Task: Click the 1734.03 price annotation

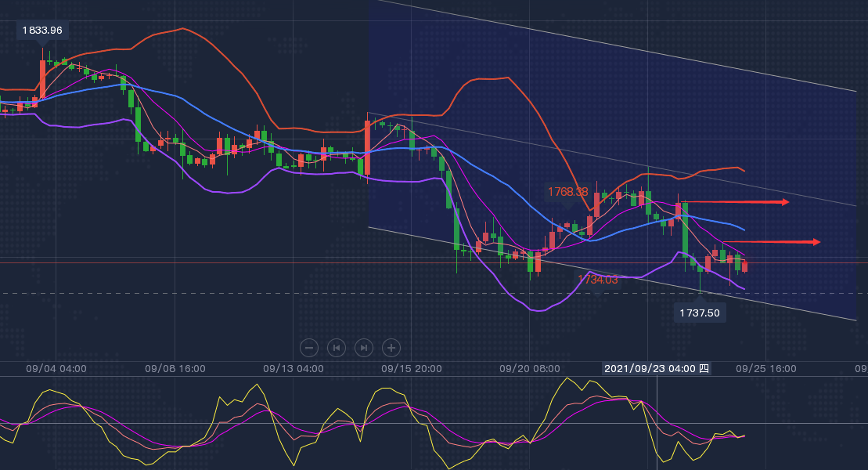Action: 598,280
